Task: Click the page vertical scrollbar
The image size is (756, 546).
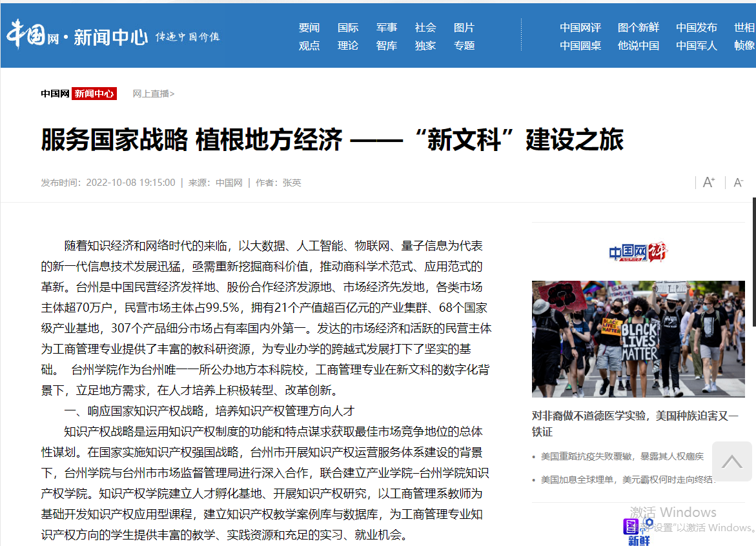Action: [x=753, y=258]
